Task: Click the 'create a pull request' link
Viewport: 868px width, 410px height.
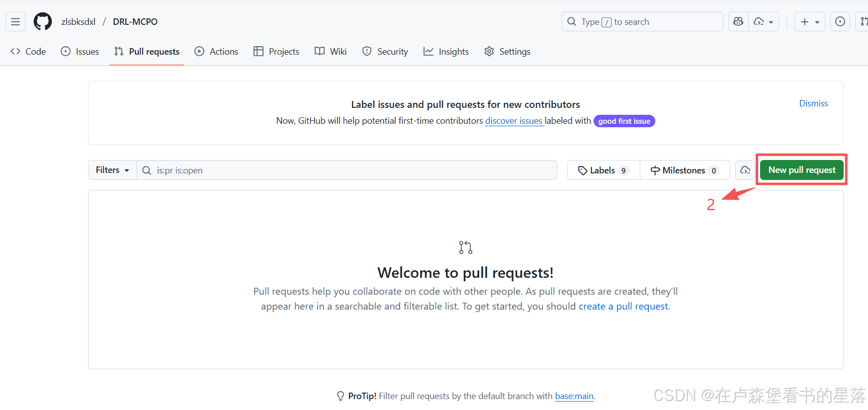Action: 623,307
